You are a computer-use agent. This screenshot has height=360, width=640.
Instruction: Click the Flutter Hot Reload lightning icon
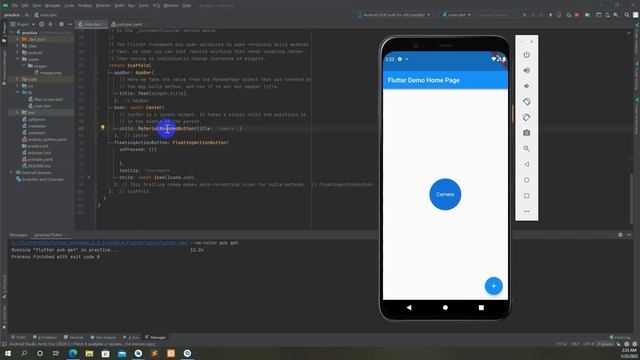[x=551, y=15]
